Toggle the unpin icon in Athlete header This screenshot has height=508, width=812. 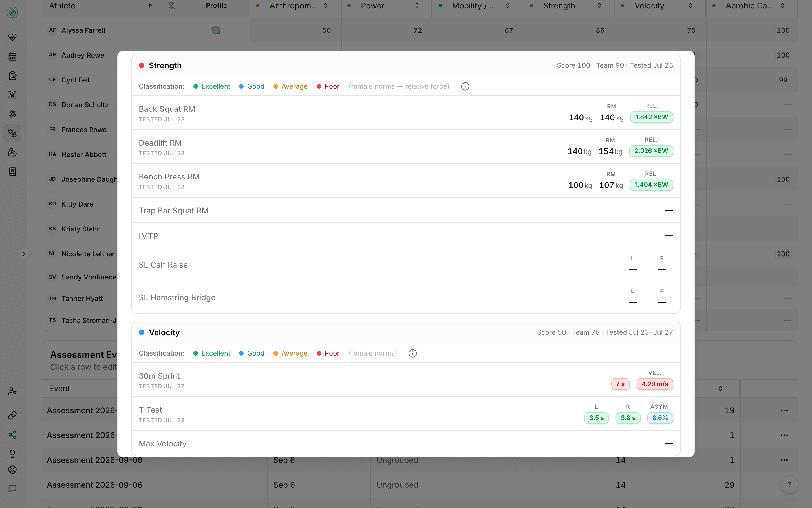click(171, 6)
